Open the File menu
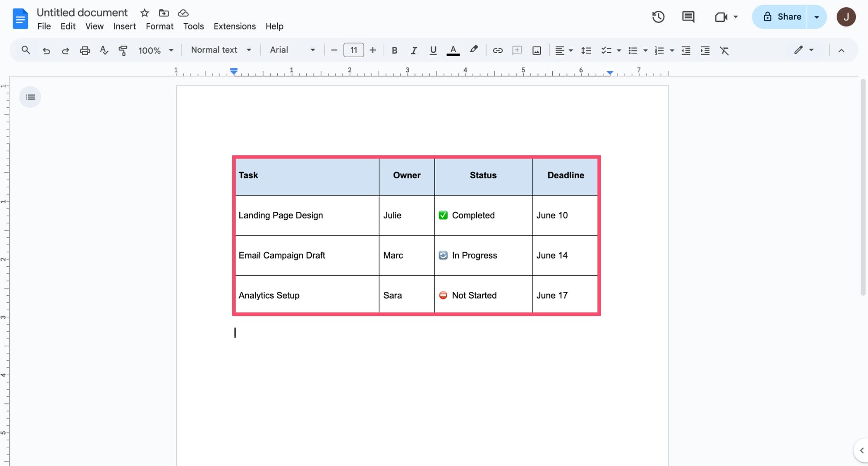868x466 pixels. [44, 26]
